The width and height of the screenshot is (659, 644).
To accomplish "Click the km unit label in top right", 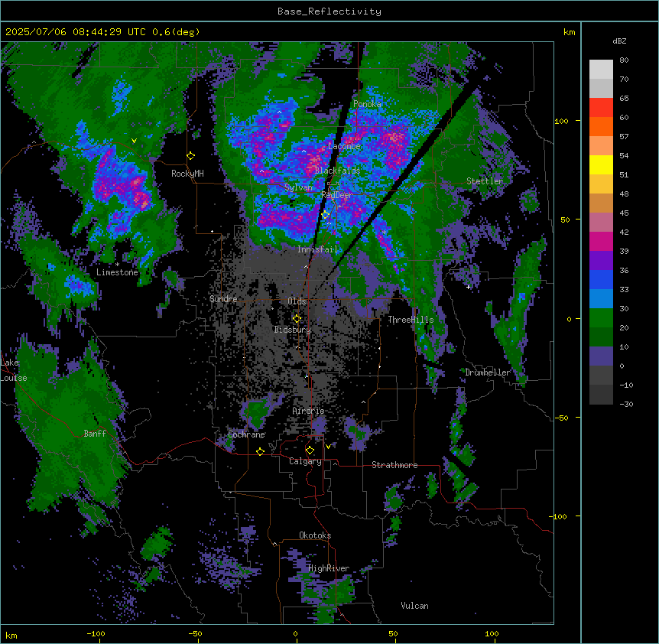I will coord(569,32).
